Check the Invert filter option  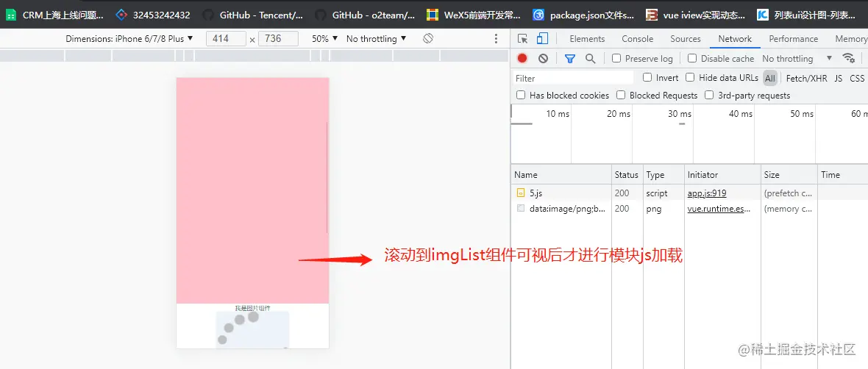coord(647,77)
